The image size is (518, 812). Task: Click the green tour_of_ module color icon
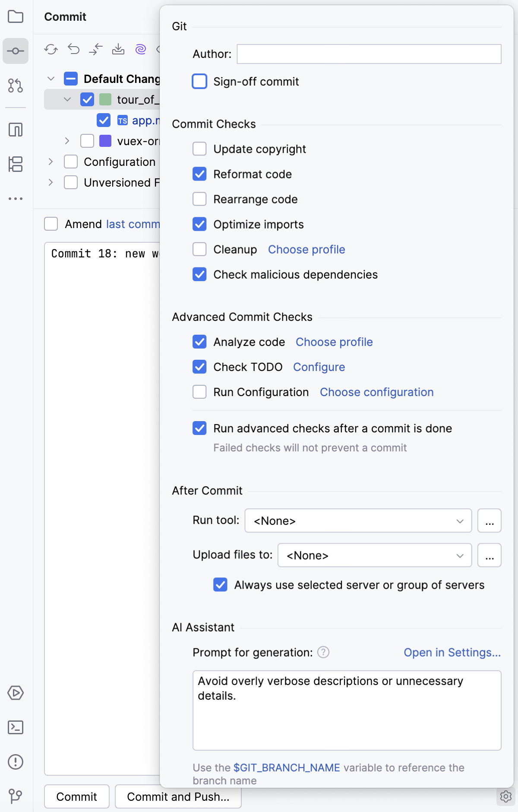(105, 99)
